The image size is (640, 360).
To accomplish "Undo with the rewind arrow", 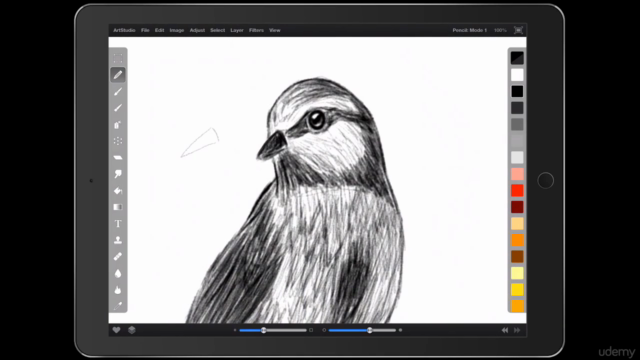I will coord(505,330).
